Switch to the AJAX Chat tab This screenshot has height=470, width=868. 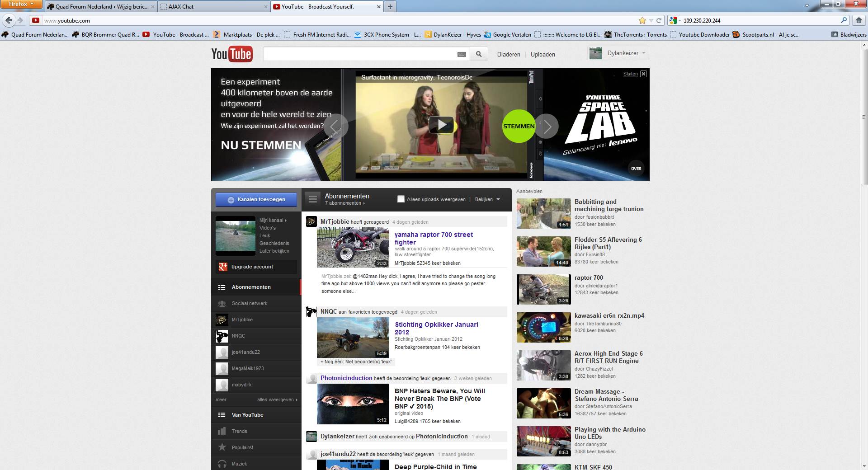(212, 7)
